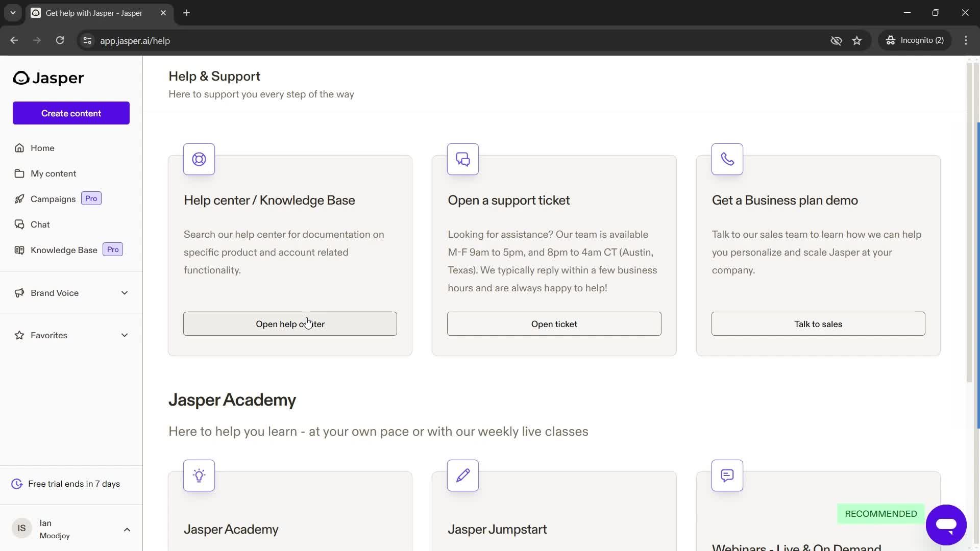The height and width of the screenshot is (551, 980).
Task: Click the Jasper logo icon
Action: [x=21, y=78]
